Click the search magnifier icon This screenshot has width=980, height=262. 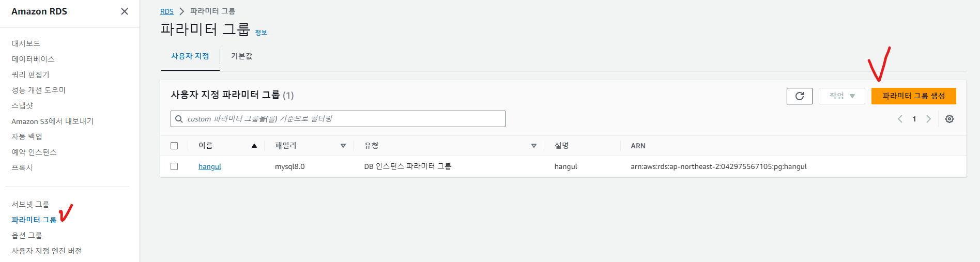pos(179,119)
